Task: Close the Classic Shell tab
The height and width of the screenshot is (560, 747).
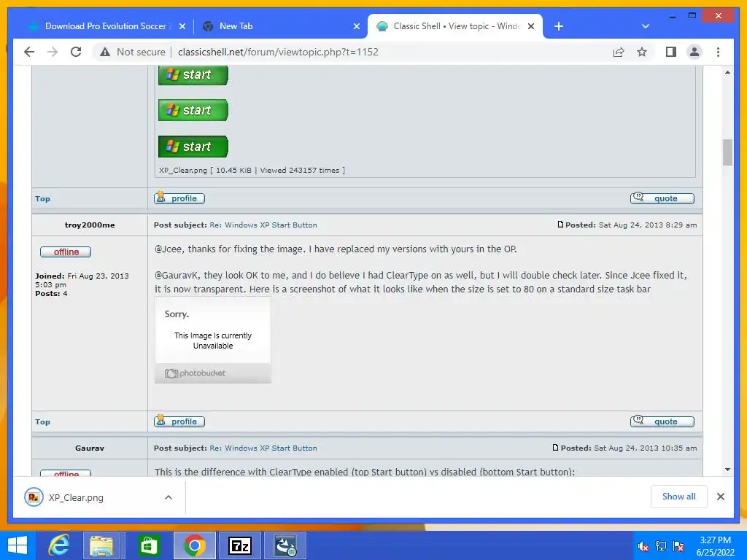Action: point(531,26)
